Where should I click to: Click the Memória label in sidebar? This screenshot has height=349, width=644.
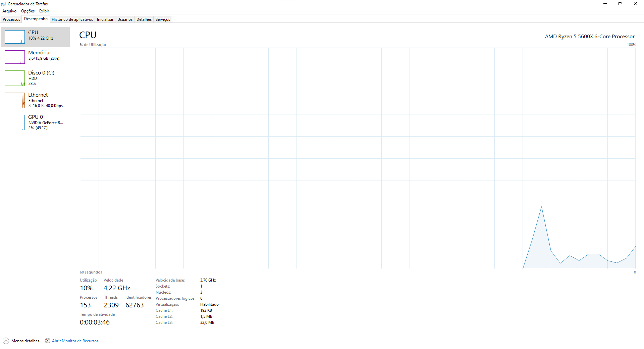[39, 53]
